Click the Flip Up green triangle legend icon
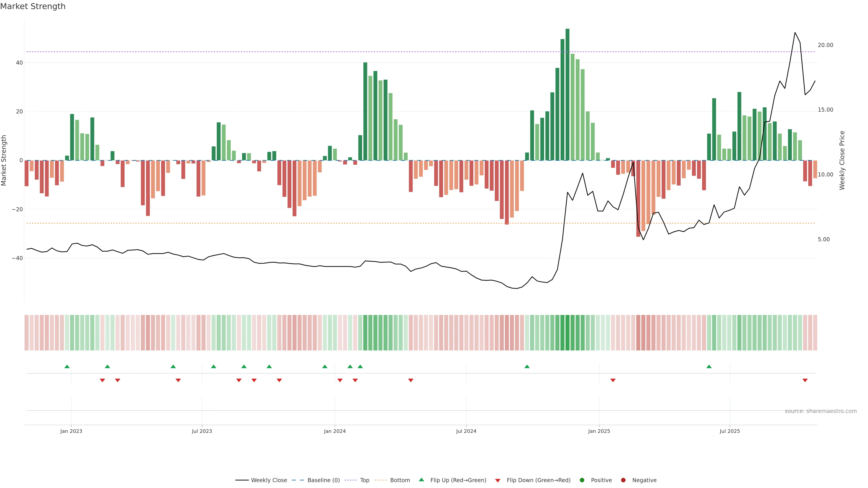 pyautogui.click(x=421, y=480)
